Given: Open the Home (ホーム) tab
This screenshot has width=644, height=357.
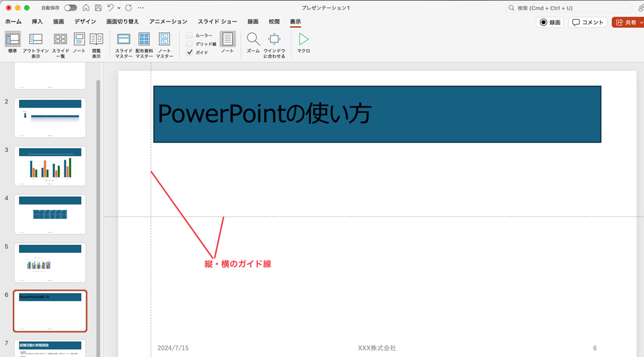Looking at the screenshot, I should pyautogui.click(x=13, y=22).
